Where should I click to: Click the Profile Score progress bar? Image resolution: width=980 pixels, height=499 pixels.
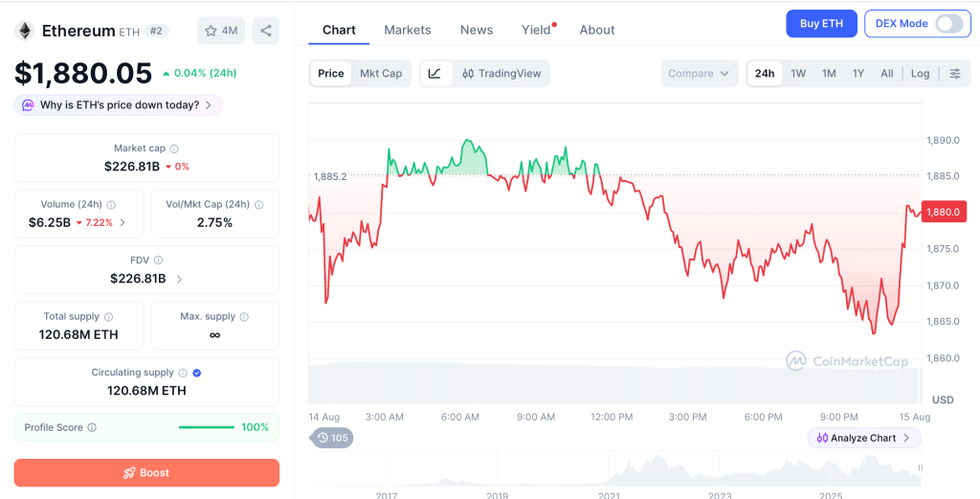207,428
